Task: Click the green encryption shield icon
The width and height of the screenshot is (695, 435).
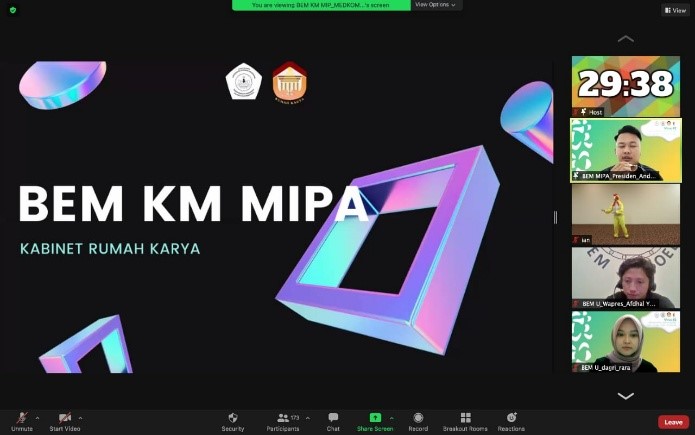Action: pos(13,10)
